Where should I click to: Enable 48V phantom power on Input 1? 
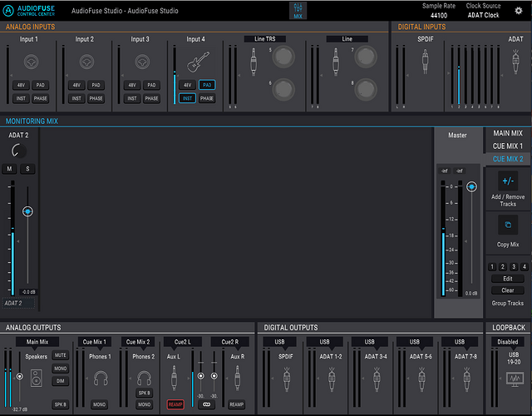pos(21,85)
